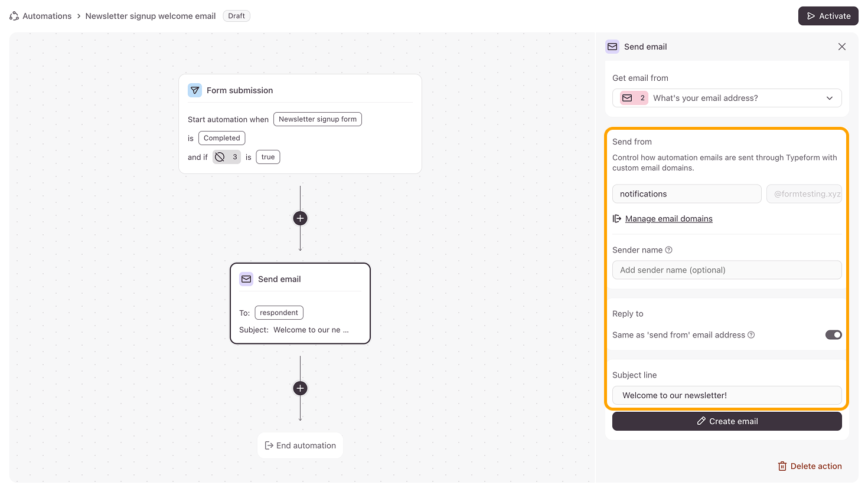Click the hidden field 3 condition chip
The height and width of the screenshot is (492, 868).
(x=227, y=157)
